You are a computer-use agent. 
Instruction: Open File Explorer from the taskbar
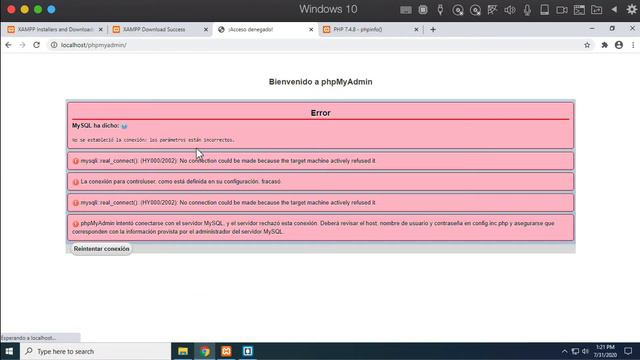(183, 351)
